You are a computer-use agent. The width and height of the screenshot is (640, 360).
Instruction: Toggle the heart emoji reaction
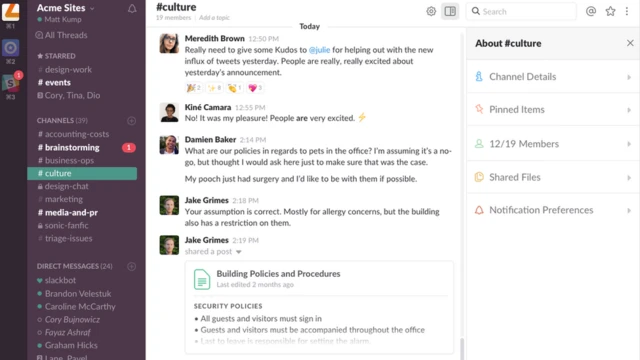pyautogui.click(x=255, y=87)
